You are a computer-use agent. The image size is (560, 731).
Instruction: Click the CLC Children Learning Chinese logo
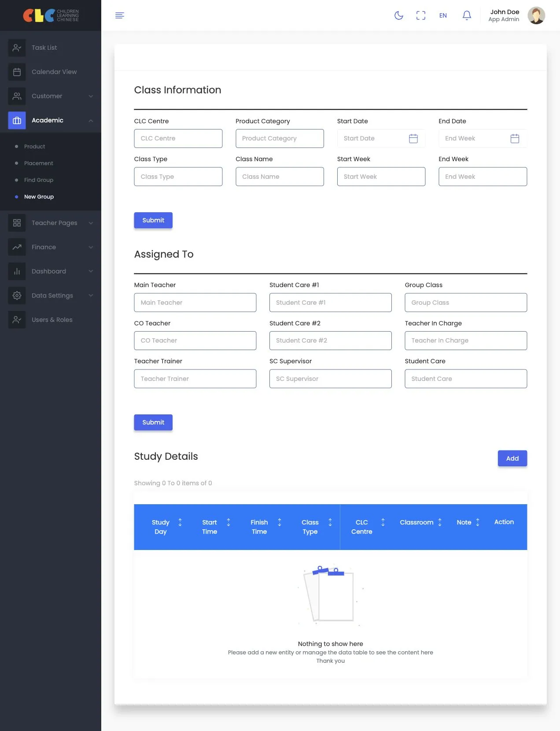[x=51, y=15]
